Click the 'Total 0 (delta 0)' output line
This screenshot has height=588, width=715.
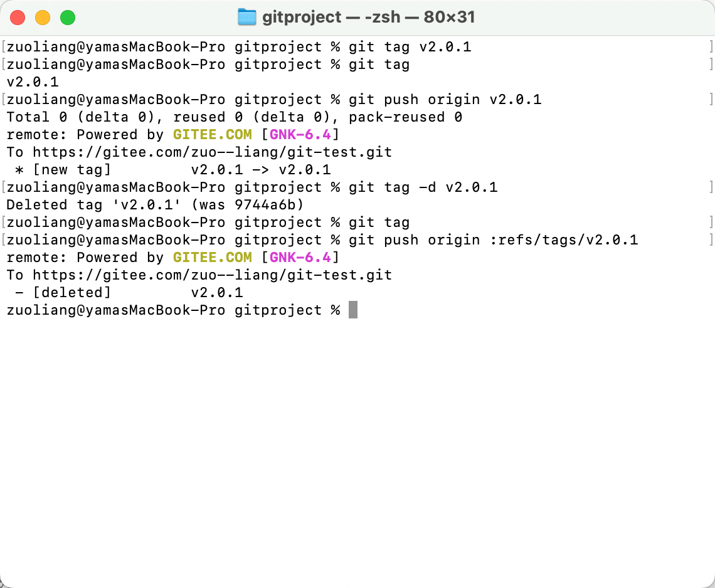(x=235, y=117)
